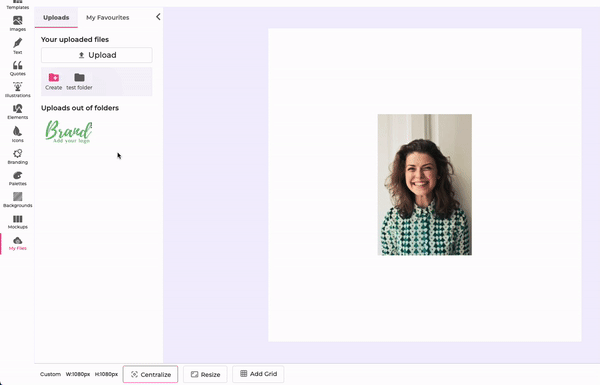Viewport: 600px width, 385px height.
Task: Open the Palettes section
Action: coord(18,178)
